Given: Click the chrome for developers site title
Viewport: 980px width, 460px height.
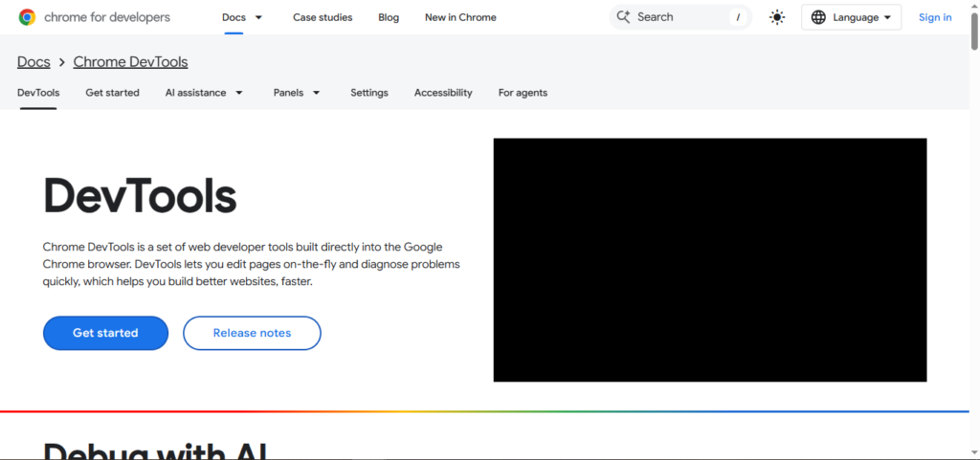Looking at the screenshot, I should 107,17.
